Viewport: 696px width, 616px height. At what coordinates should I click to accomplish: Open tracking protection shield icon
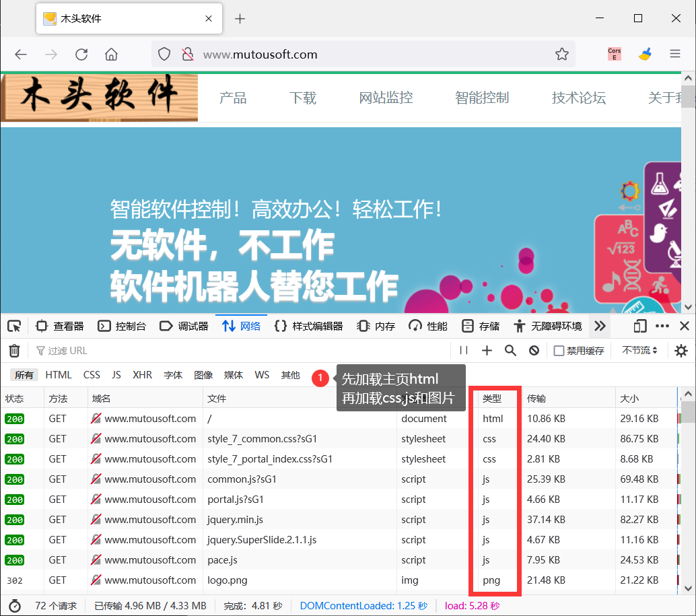(164, 54)
